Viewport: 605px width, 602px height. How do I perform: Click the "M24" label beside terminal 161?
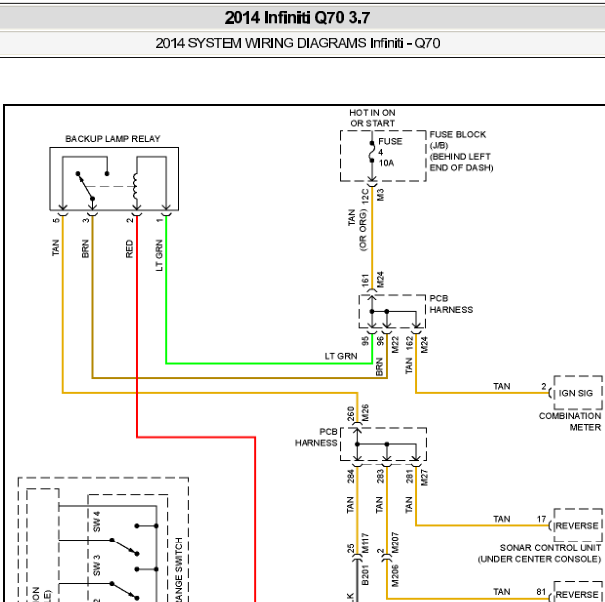[380, 279]
